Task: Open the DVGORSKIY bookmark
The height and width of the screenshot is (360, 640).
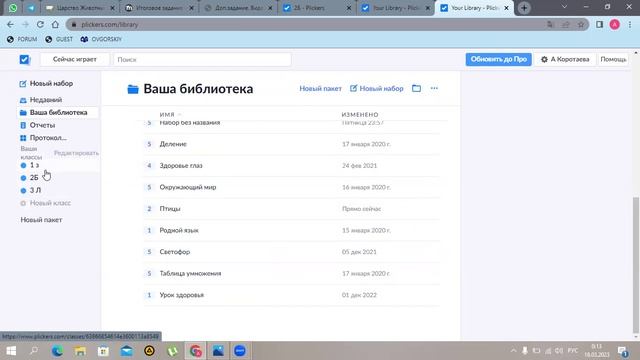Action: click(101, 39)
